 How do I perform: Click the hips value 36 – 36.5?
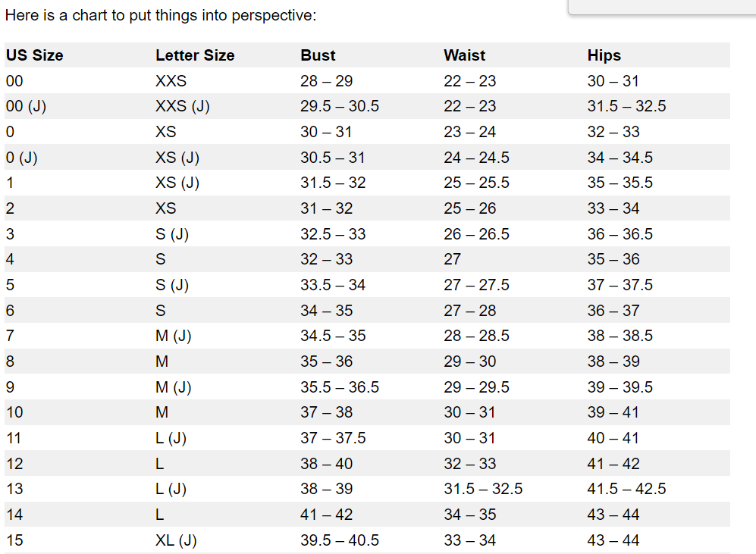pos(620,234)
